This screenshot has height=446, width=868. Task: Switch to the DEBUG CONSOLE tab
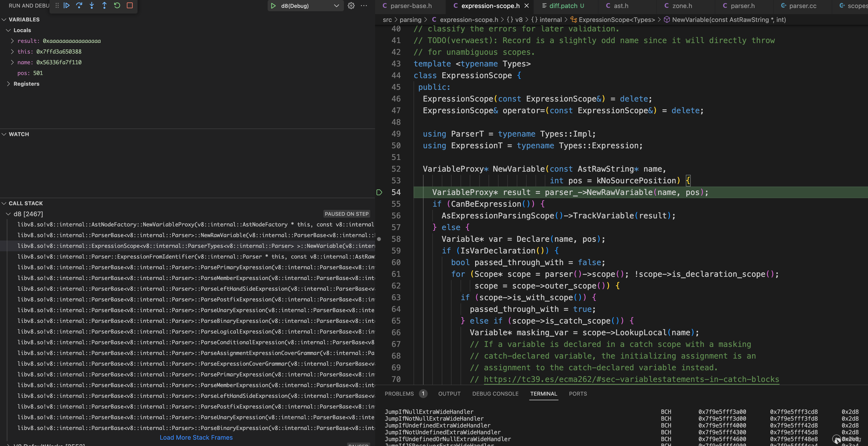tap(495, 394)
